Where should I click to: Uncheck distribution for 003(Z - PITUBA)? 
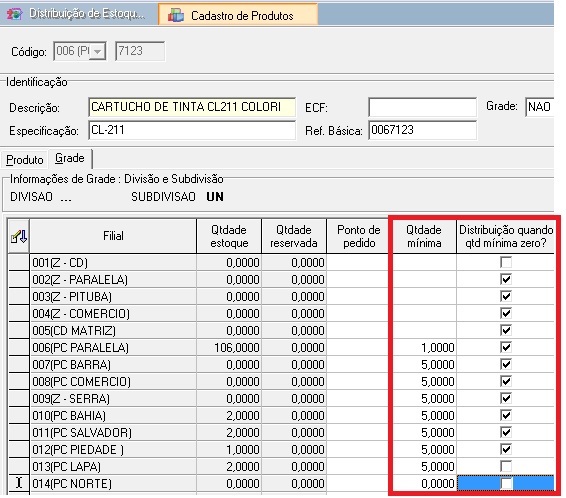(x=506, y=296)
